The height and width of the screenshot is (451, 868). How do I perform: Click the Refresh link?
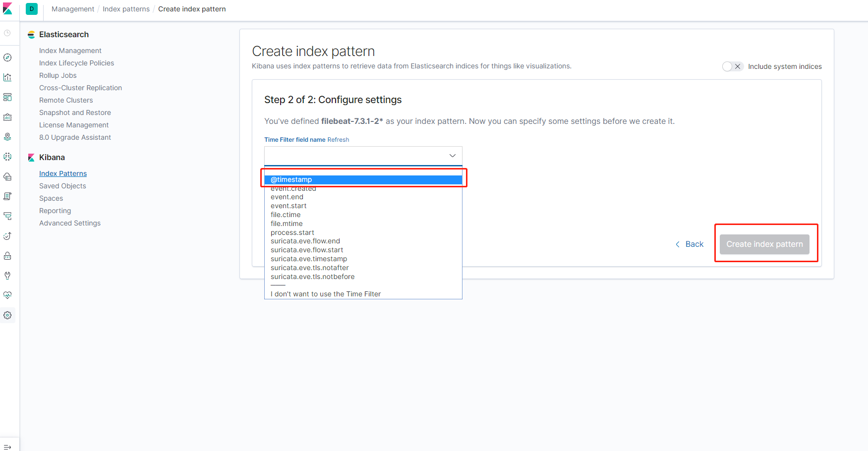(338, 140)
